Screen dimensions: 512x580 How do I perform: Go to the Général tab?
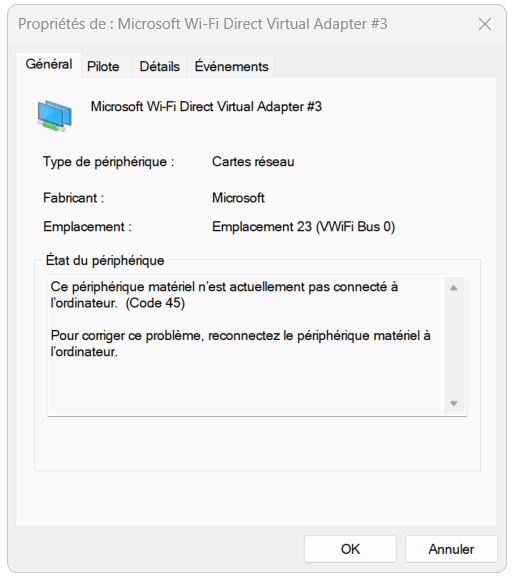pyautogui.click(x=49, y=65)
